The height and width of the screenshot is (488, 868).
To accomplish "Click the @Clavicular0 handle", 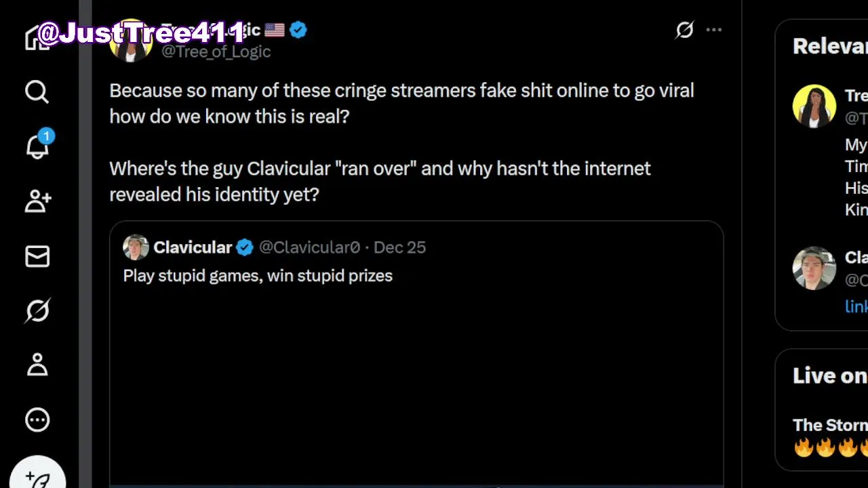I will pyautogui.click(x=309, y=247).
